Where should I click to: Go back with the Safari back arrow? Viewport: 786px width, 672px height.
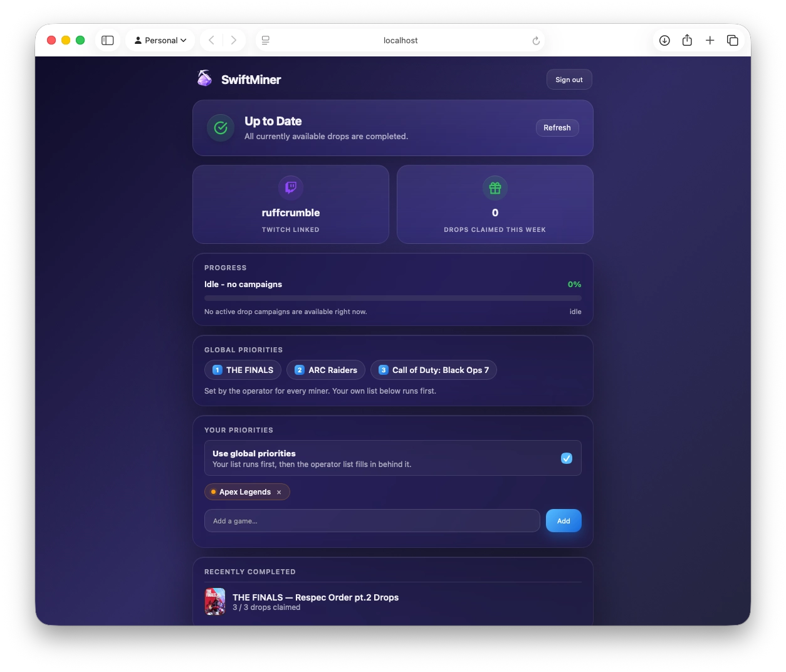click(x=211, y=40)
